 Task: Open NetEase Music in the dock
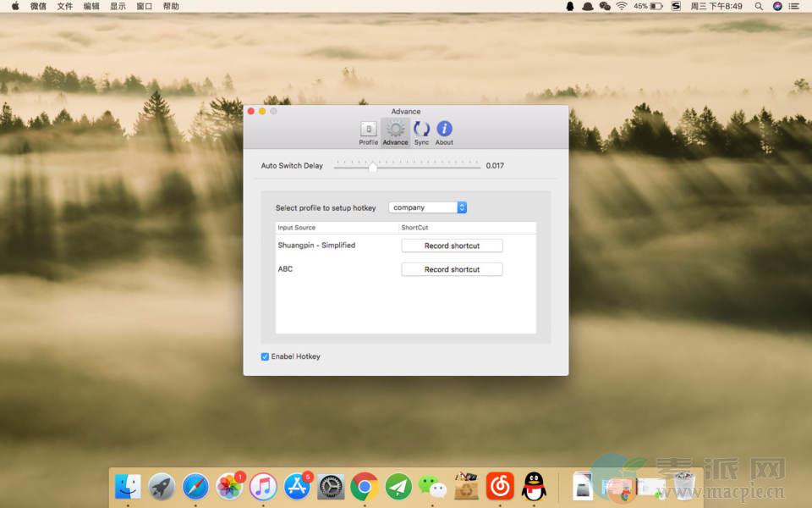(x=500, y=486)
